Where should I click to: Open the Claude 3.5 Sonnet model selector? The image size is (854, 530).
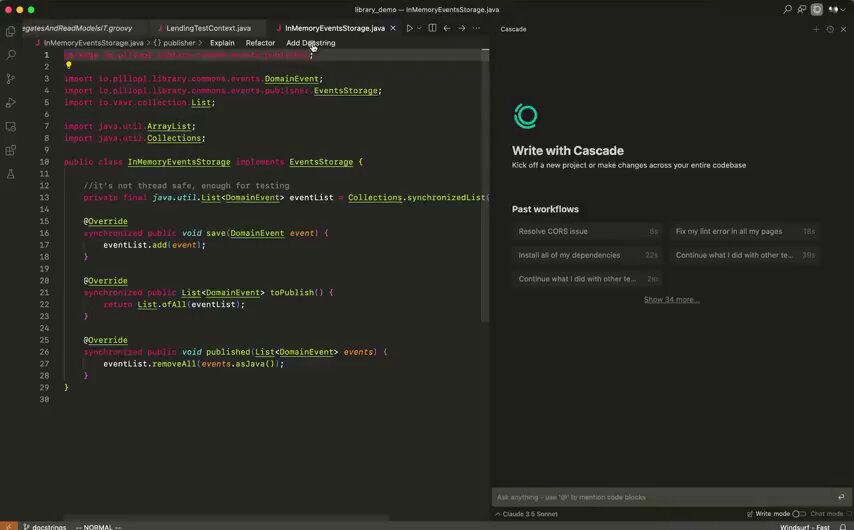coord(526,514)
